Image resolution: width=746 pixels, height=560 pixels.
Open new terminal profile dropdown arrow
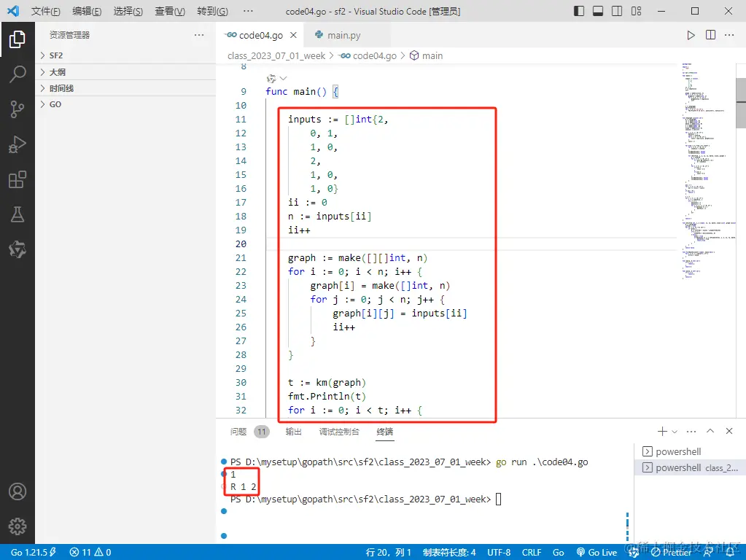[x=674, y=432]
